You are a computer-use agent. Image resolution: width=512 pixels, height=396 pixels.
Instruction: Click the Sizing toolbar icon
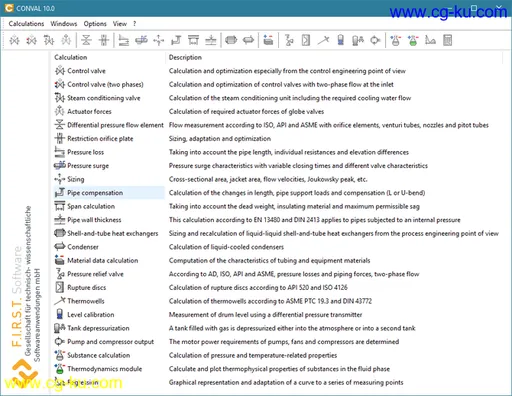pos(159,40)
